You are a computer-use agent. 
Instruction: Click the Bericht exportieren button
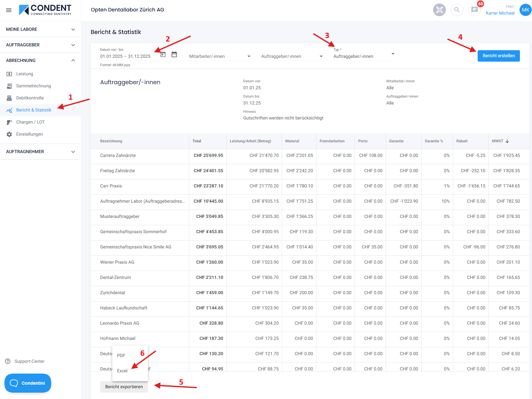124,387
